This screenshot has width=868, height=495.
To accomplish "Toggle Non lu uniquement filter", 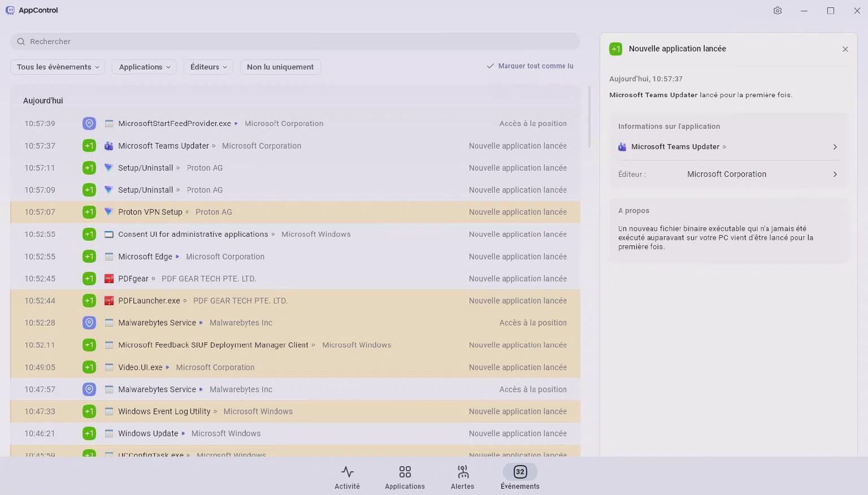I will [280, 67].
